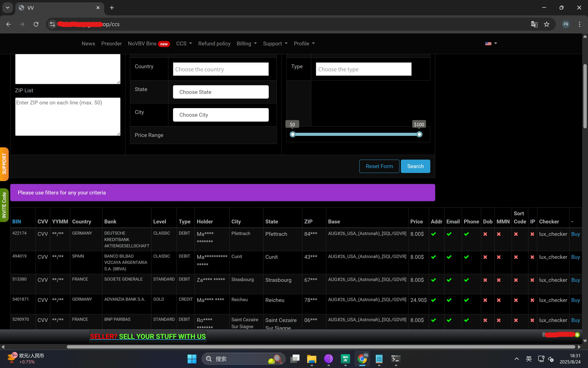Open the zq Chrome profile avatar
588x368 pixels.
tap(566, 24)
